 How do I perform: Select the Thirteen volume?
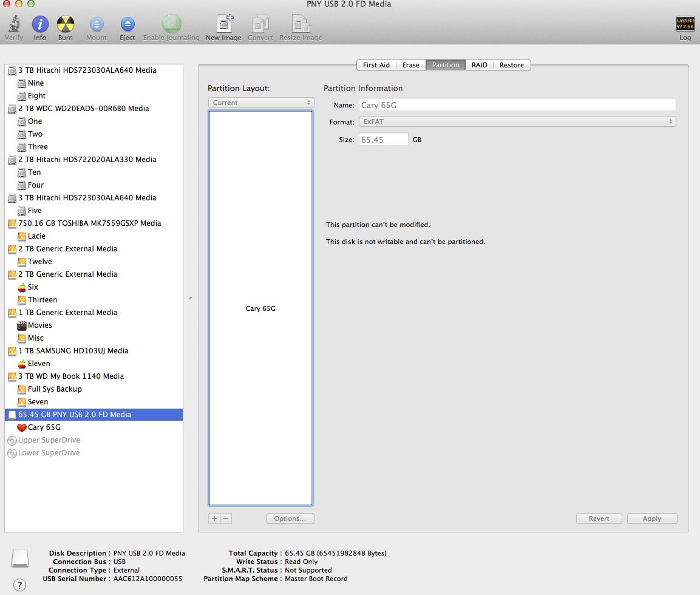[93, 300]
